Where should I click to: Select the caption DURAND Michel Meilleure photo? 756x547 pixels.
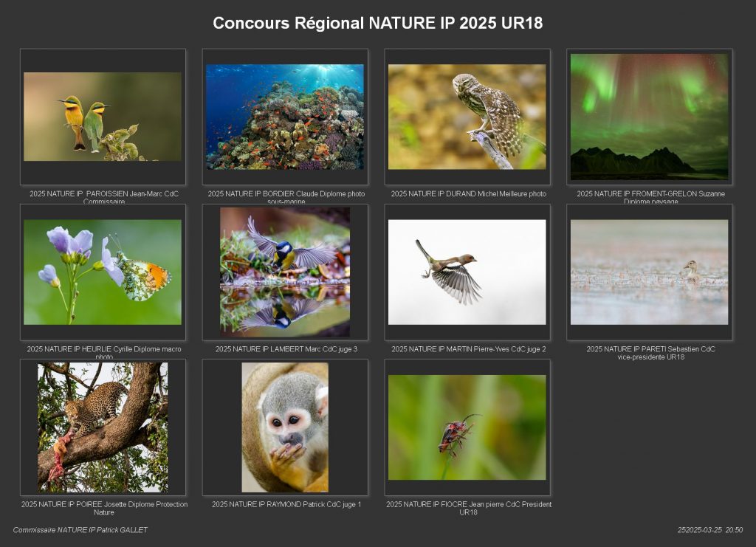click(468, 194)
